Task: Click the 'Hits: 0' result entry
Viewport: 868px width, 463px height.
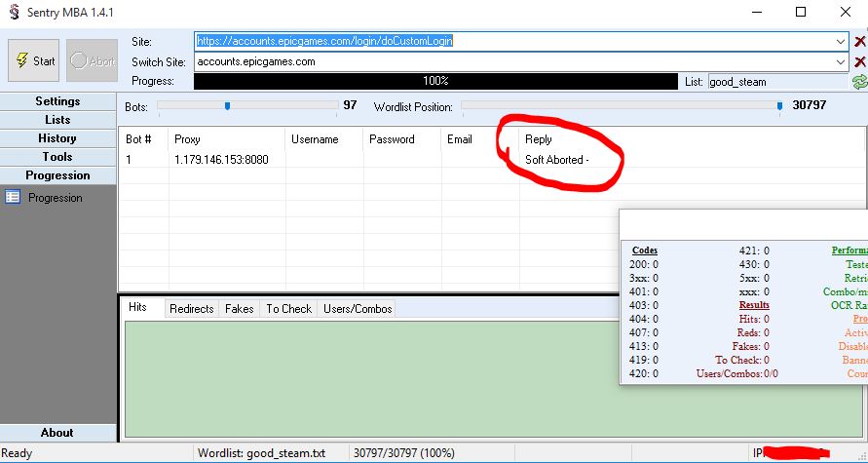Action: click(x=754, y=319)
